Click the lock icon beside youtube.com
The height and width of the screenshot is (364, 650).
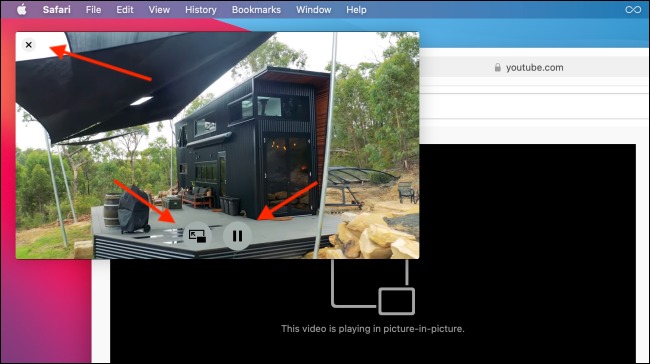tap(497, 67)
